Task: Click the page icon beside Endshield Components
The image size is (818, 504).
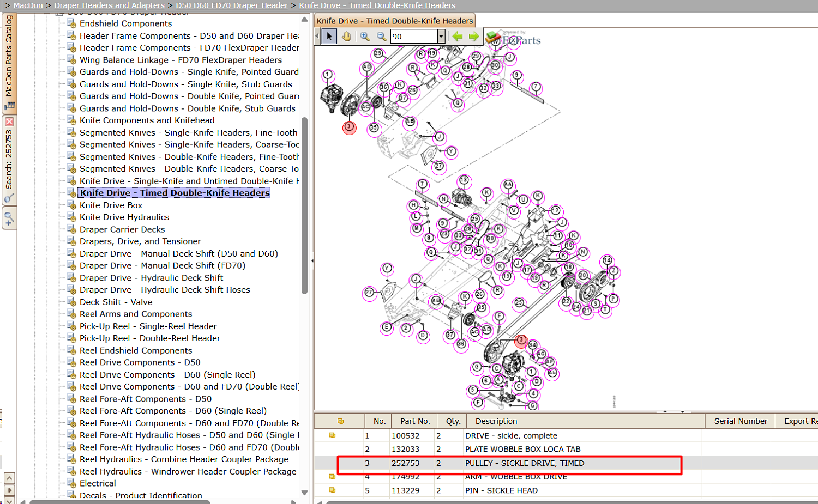Action: 71,23
